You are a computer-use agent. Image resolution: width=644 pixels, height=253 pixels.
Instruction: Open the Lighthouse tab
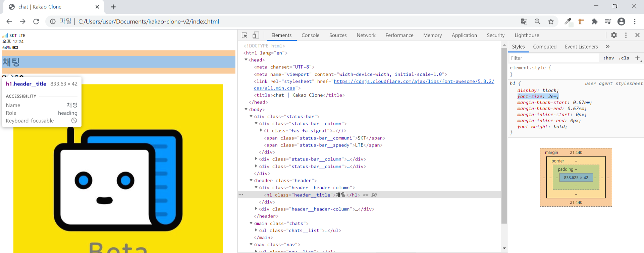click(527, 35)
